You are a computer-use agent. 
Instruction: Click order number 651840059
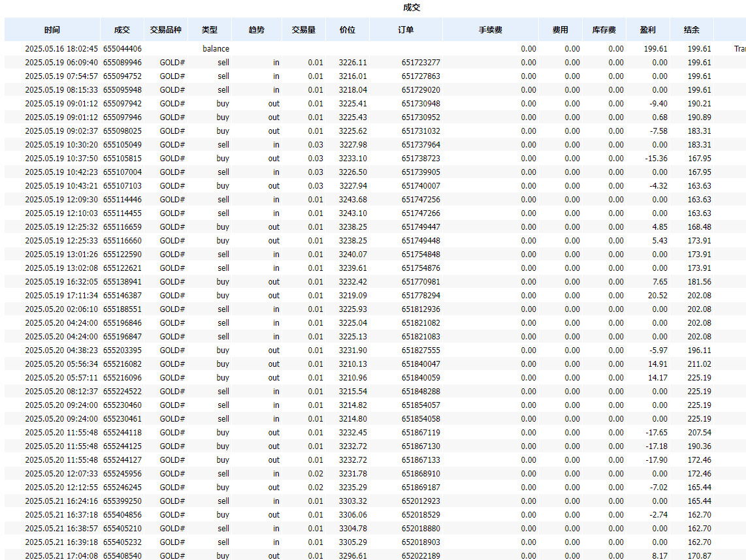point(421,378)
